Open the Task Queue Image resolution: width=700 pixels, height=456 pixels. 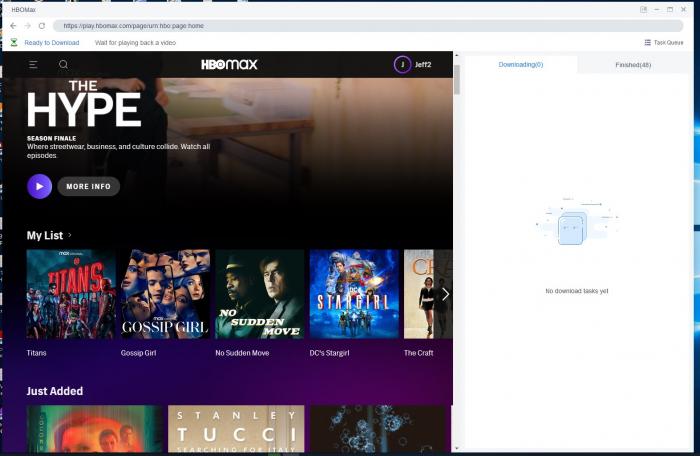664,42
